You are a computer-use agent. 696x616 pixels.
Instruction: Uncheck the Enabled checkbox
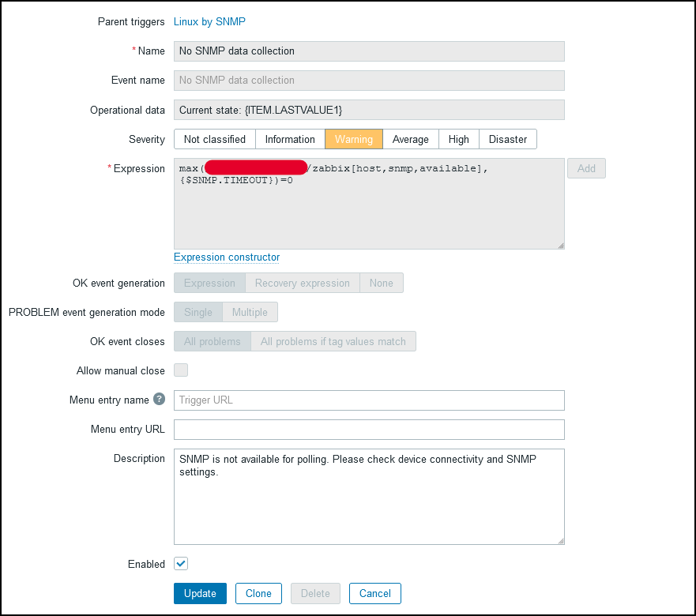[x=181, y=564]
